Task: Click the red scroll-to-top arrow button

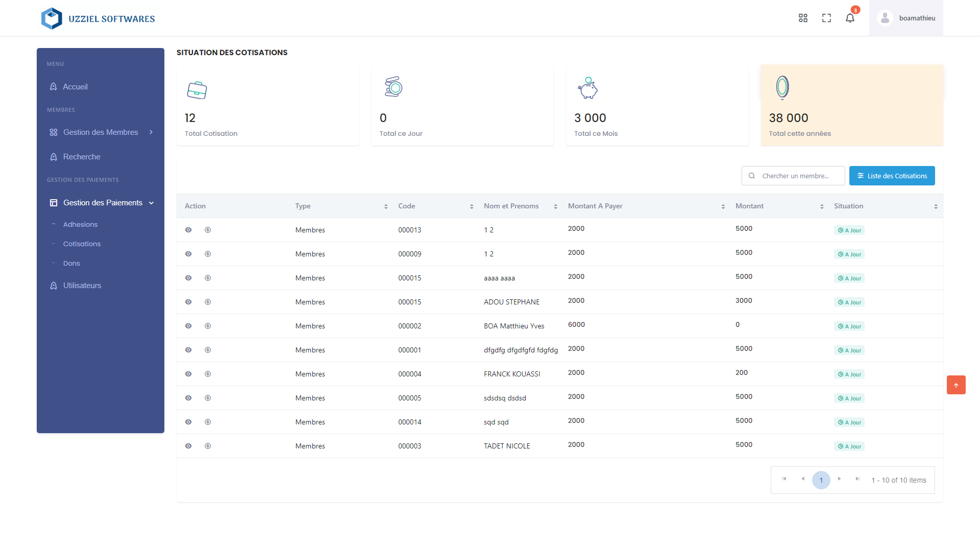Action: click(x=956, y=385)
